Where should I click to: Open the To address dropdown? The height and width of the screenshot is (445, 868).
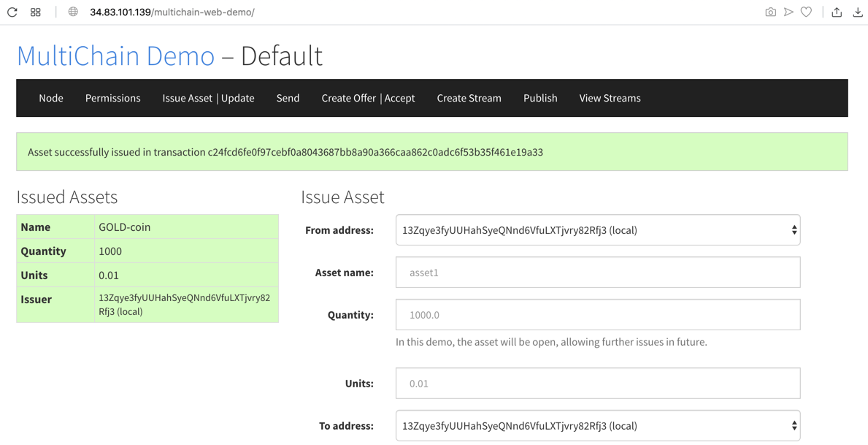(x=597, y=426)
